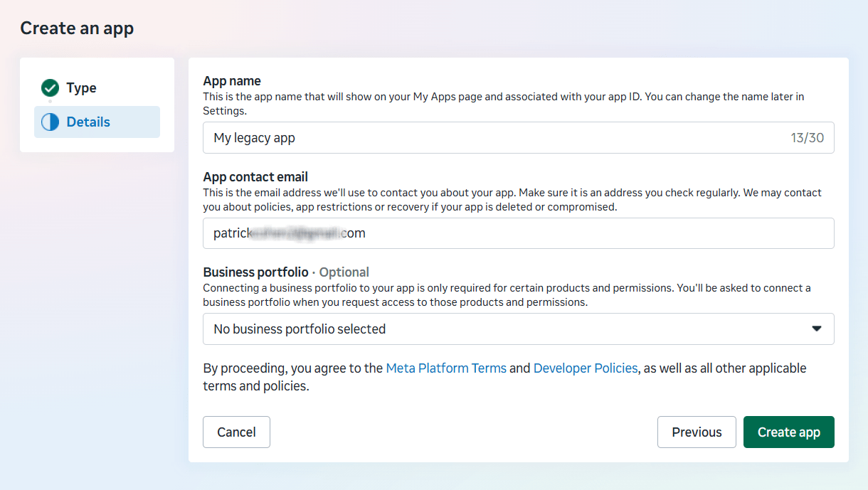The width and height of the screenshot is (868, 490).
Task: Open the Type step in sidebar
Action: click(x=97, y=88)
